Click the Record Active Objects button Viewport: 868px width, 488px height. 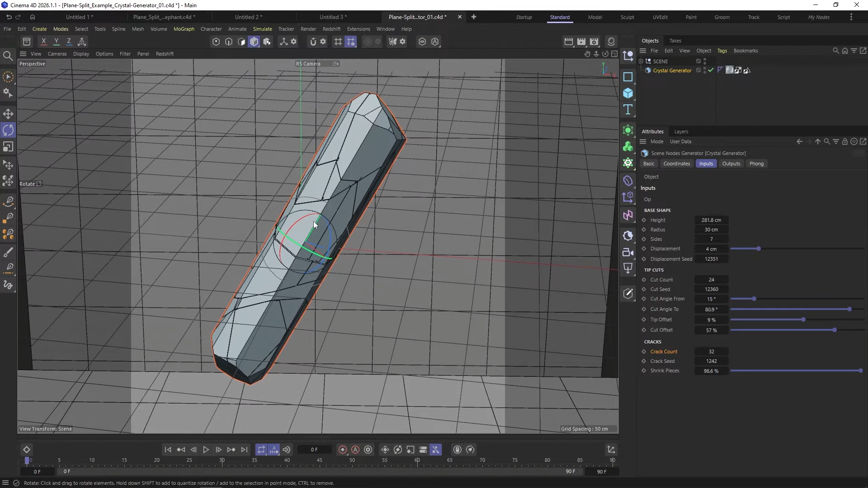tap(343, 450)
